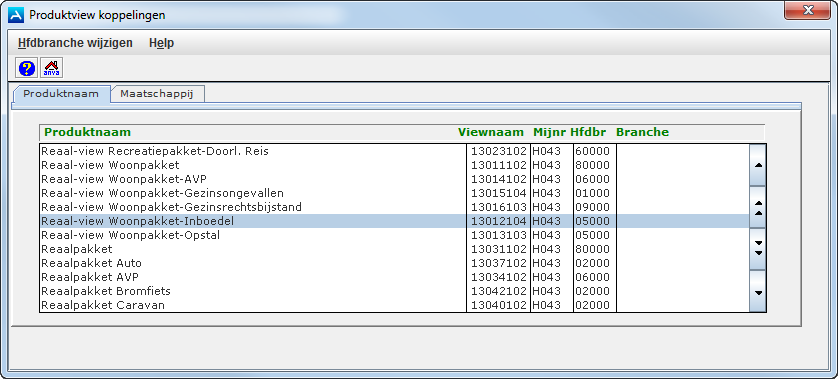Image resolution: width=838 pixels, height=379 pixels.
Task: Click viewnaam value 13034102
Action: [499, 277]
